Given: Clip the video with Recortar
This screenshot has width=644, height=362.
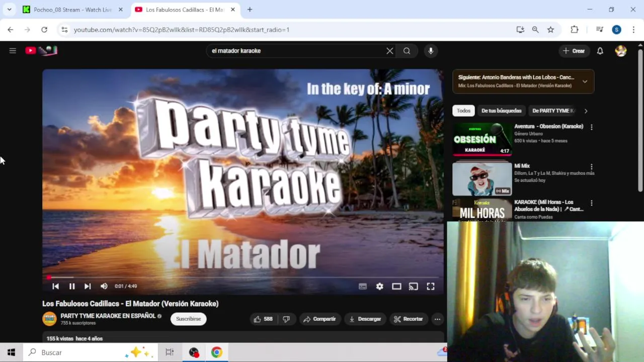Looking at the screenshot, I should tap(408, 319).
